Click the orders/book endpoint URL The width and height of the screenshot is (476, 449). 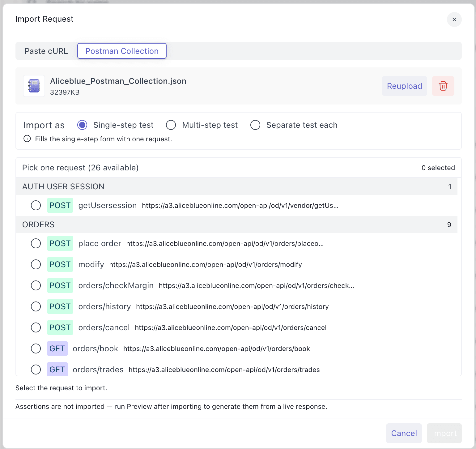(217, 349)
